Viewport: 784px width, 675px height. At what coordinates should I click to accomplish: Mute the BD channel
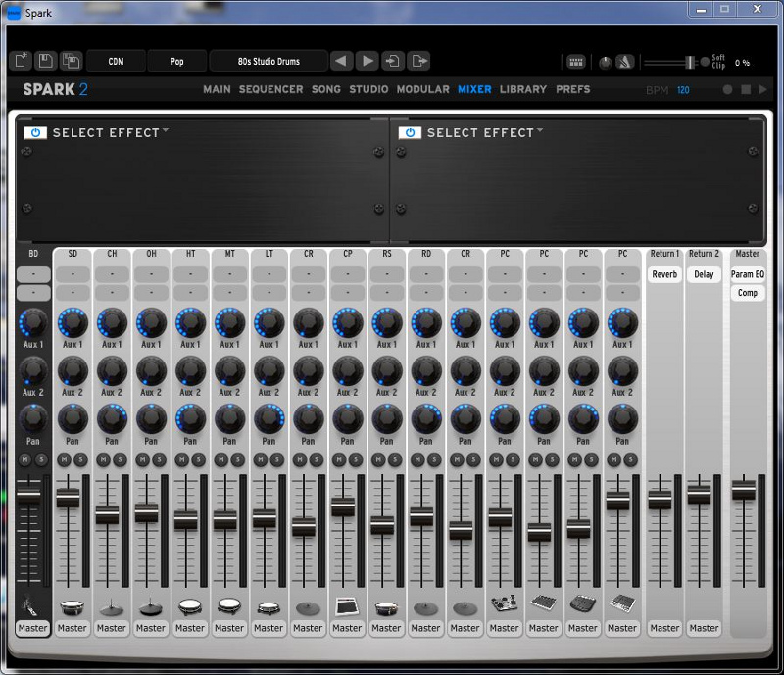point(24,459)
